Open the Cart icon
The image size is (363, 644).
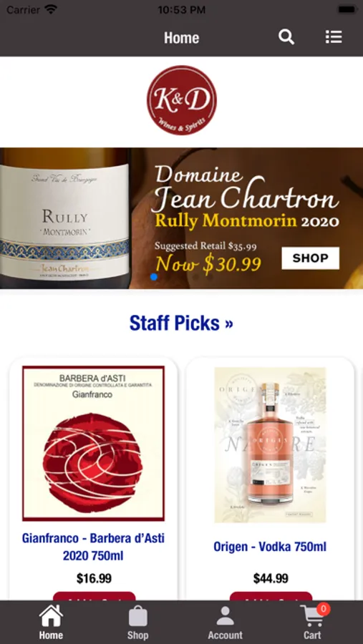pyautogui.click(x=312, y=617)
